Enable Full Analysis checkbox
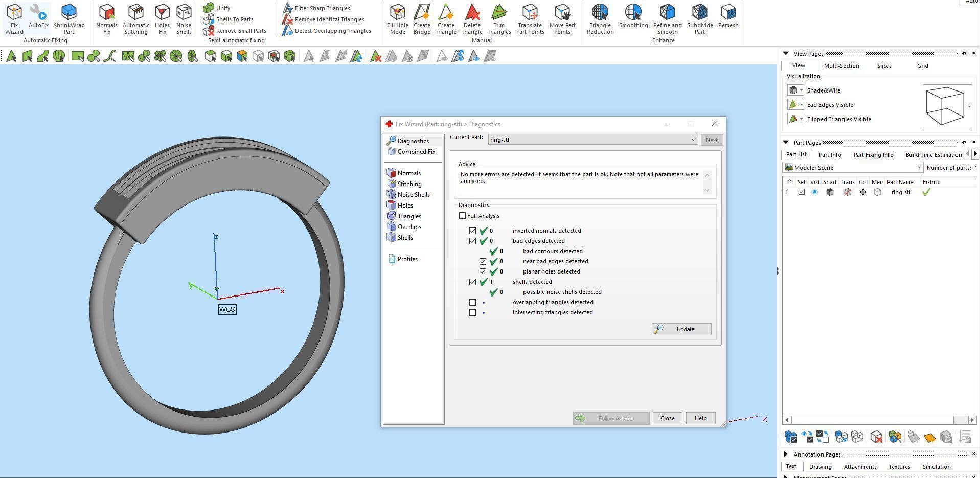980x478 pixels. tap(463, 216)
